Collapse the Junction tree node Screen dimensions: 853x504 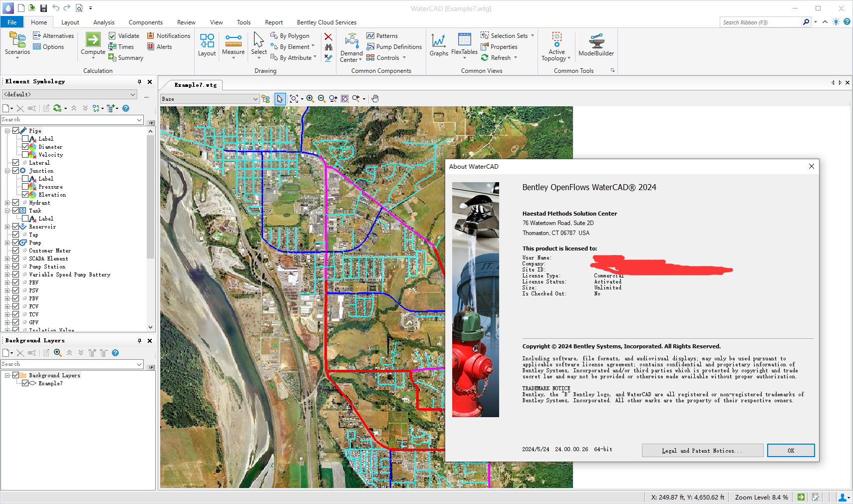coord(7,171)
